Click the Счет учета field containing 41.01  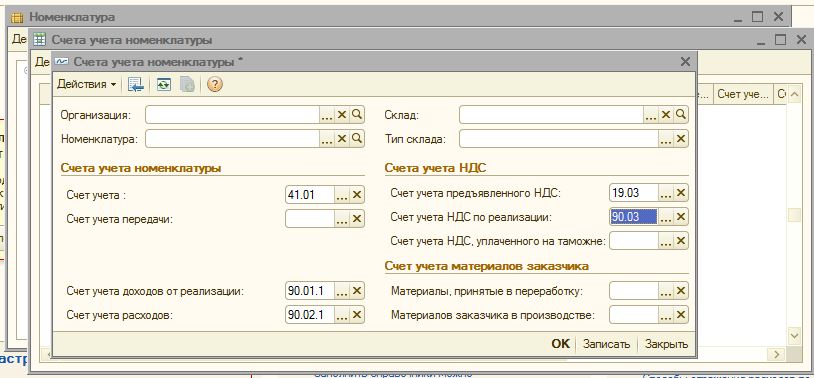310,195
